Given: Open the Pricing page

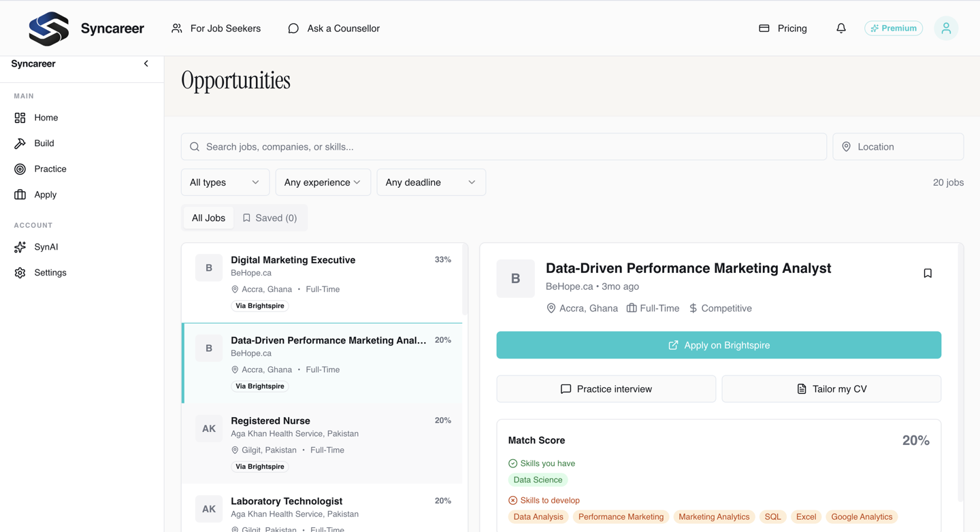Looking at the screenshot, I should coord(783,29).
